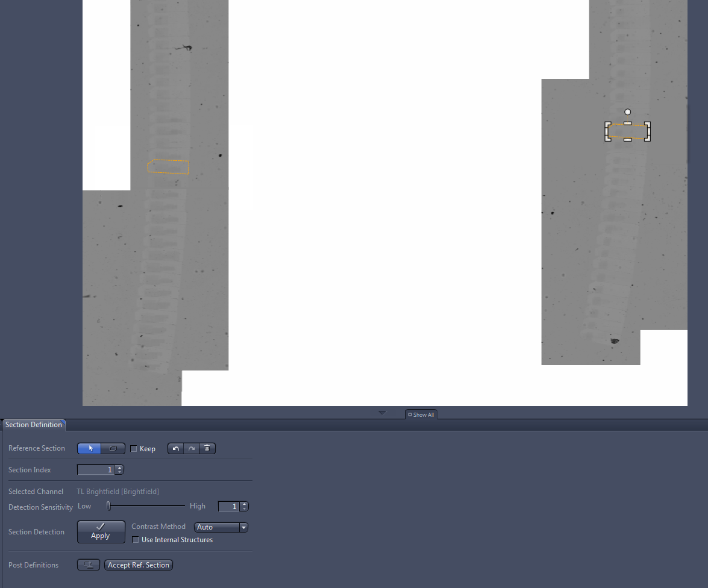Redo the reference section edit
The image size is (708, 588).
click(191, 448)
